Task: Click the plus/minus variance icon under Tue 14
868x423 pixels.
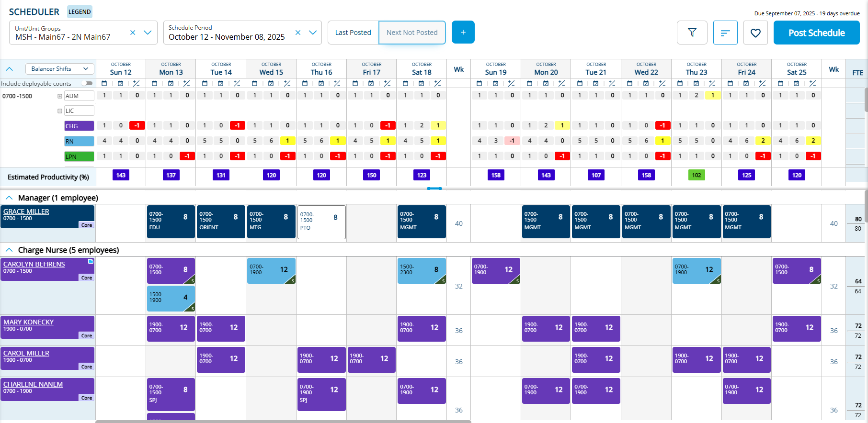Action: pos(237,83)
